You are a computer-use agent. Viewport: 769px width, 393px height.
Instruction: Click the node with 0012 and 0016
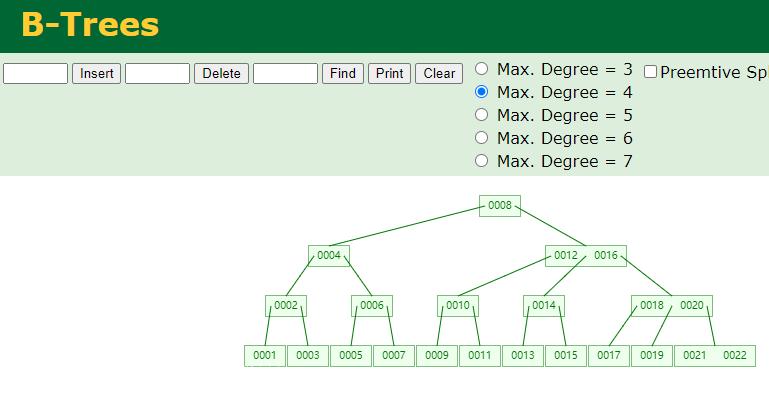point(586,256)
